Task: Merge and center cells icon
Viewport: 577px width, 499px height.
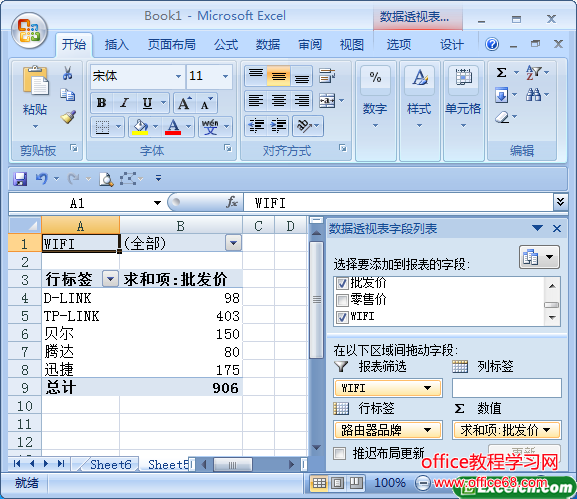Action: pyautogui.click(x=327, y=100)
